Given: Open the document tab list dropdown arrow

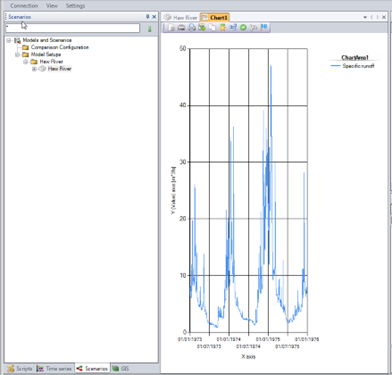Looking at the screenshot, I should pyautogui.click(x=365, y=17).
